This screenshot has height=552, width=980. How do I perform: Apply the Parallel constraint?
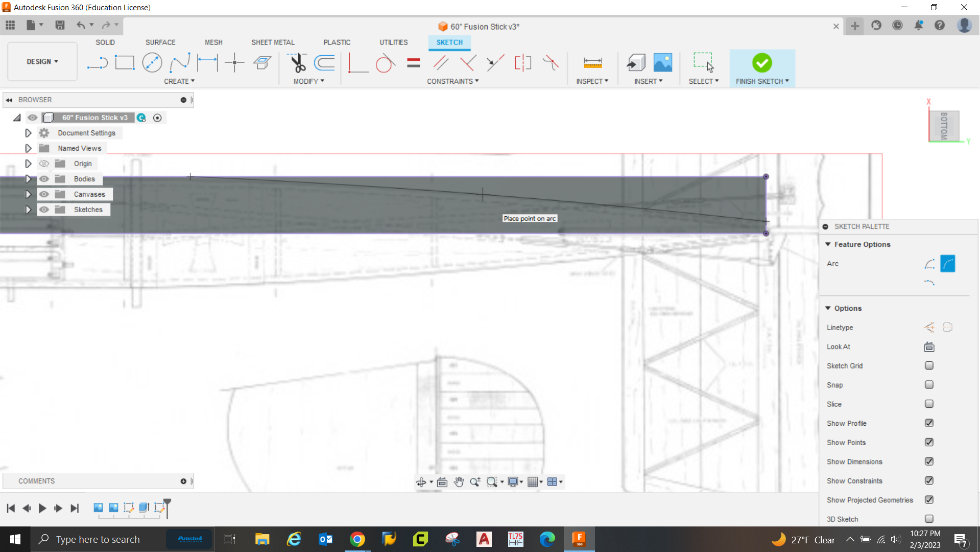(441, 63)
